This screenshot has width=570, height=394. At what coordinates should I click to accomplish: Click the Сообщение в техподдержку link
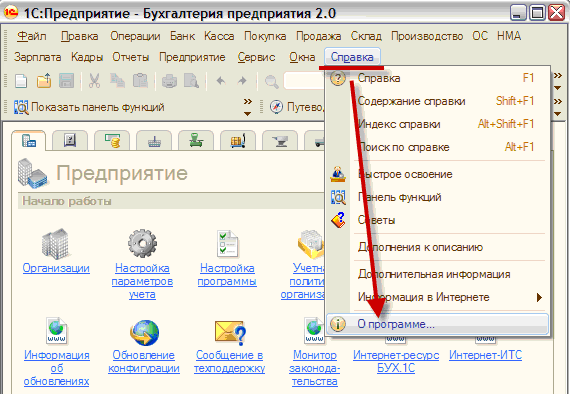click(x=229, y=361)
